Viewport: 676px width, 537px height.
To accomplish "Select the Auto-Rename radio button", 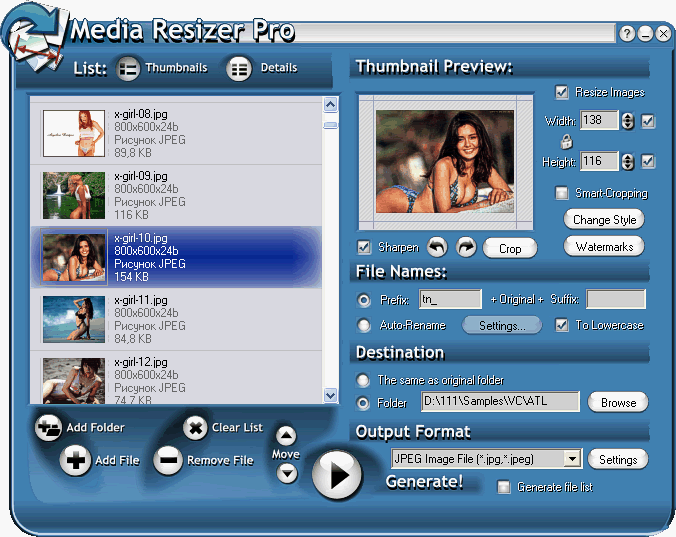I will 364,325.
